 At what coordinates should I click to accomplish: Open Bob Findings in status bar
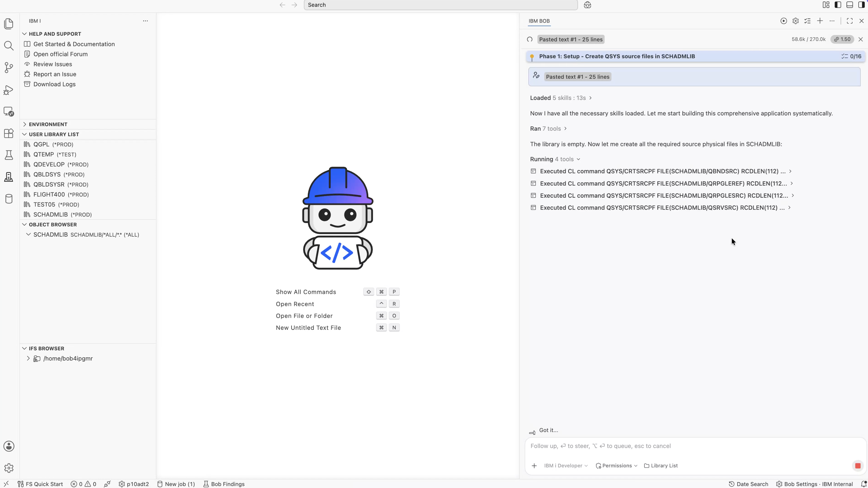pyautogui.click(x=224, y=484)
